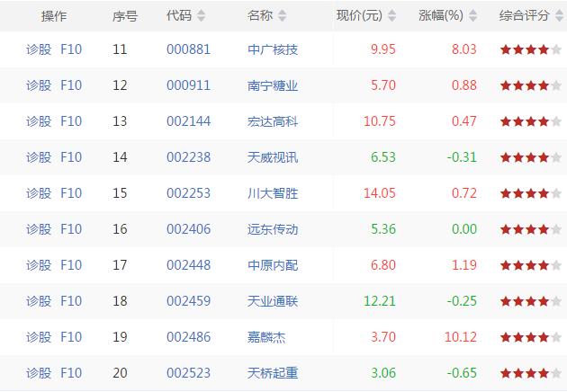Open 诊股 for 中原内配
Viewport: 567px width, 392px height.
pos(39,265)
